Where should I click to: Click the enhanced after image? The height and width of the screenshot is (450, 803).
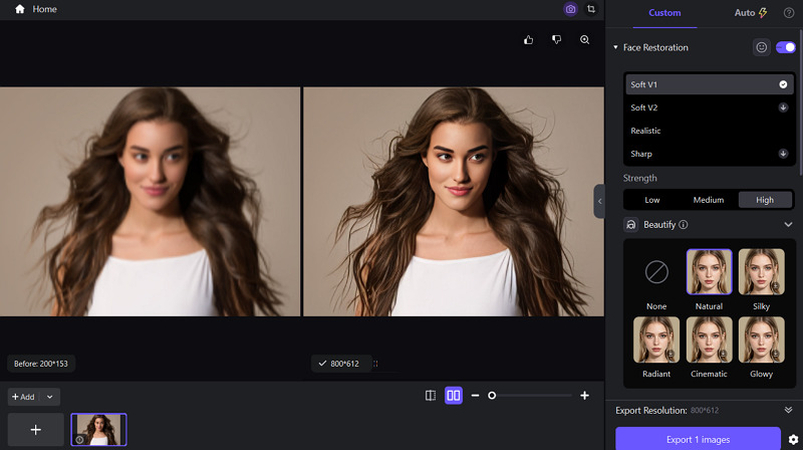[454, 201]
